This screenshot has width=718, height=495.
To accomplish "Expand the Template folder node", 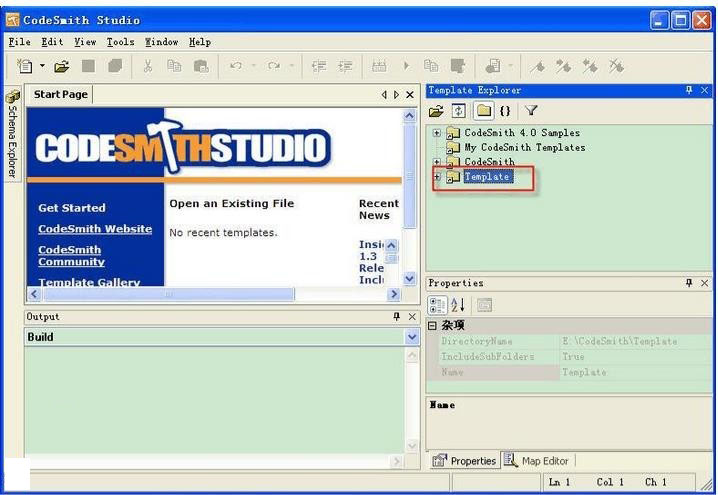I will 437,177.
